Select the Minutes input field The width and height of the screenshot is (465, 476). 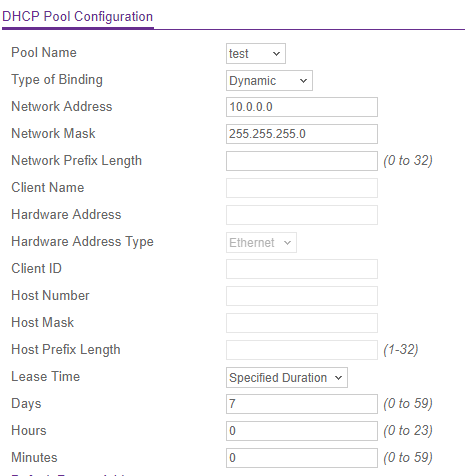pyautogui.click(x=302, y=458)
